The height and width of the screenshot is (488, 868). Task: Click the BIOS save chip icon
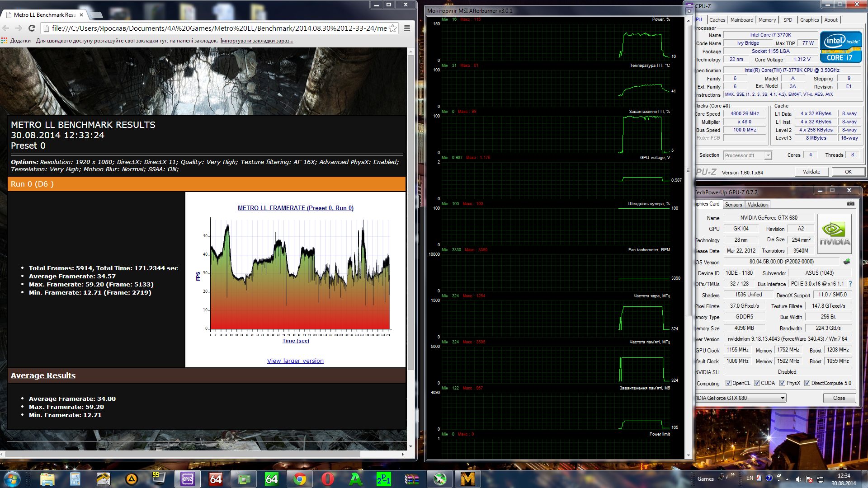coord(846,262)
